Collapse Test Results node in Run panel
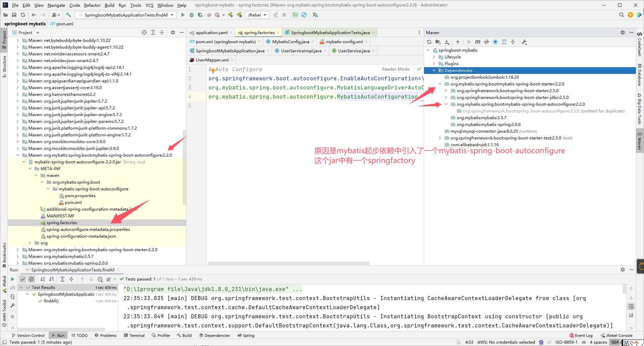Image resolution: width=644 pixels, height=346 pixels. 21,288
